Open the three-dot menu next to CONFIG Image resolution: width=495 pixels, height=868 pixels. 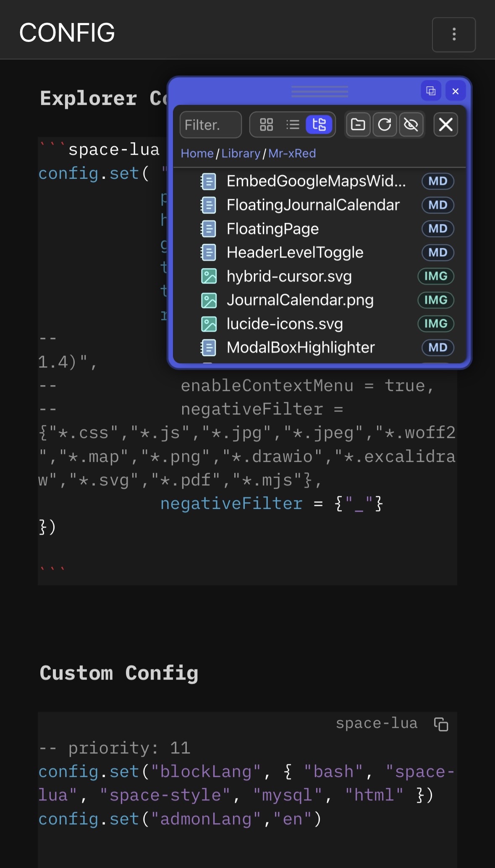pos(454,34)
